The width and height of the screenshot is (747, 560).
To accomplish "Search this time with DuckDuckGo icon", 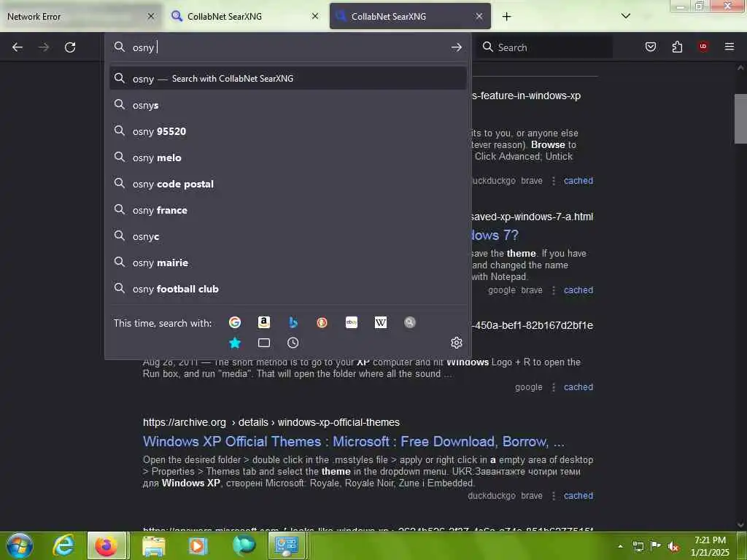I will (322, 323).
